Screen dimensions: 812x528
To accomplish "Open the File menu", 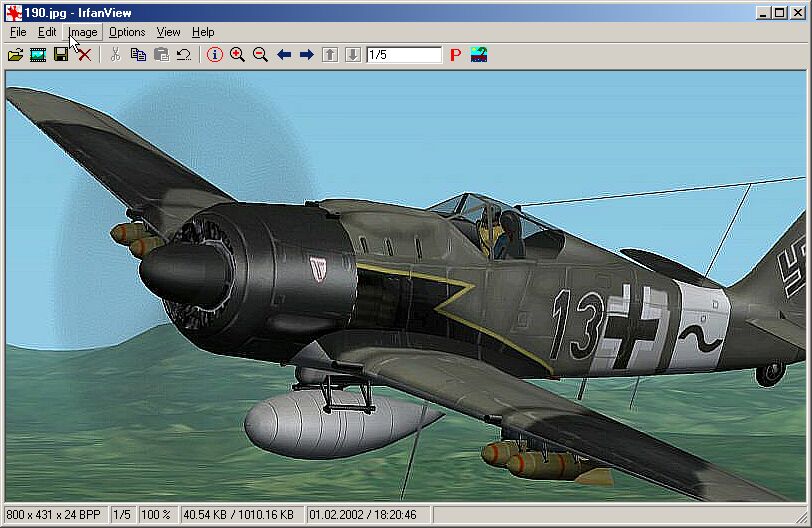I will [x=18, y=32].
